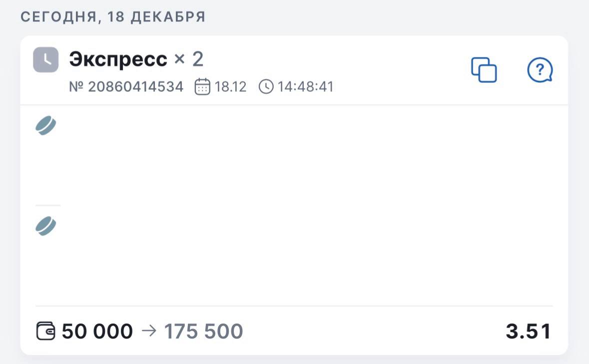Select bet number 20860414534
The width and height of the screenshot is (589, 364).
[x=126, y=87]
